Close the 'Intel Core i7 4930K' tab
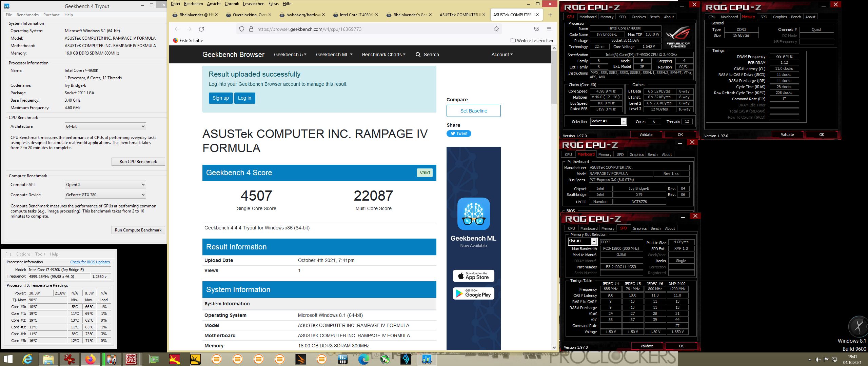This screenshot has width=868, height=366. [x=377, y=15]
